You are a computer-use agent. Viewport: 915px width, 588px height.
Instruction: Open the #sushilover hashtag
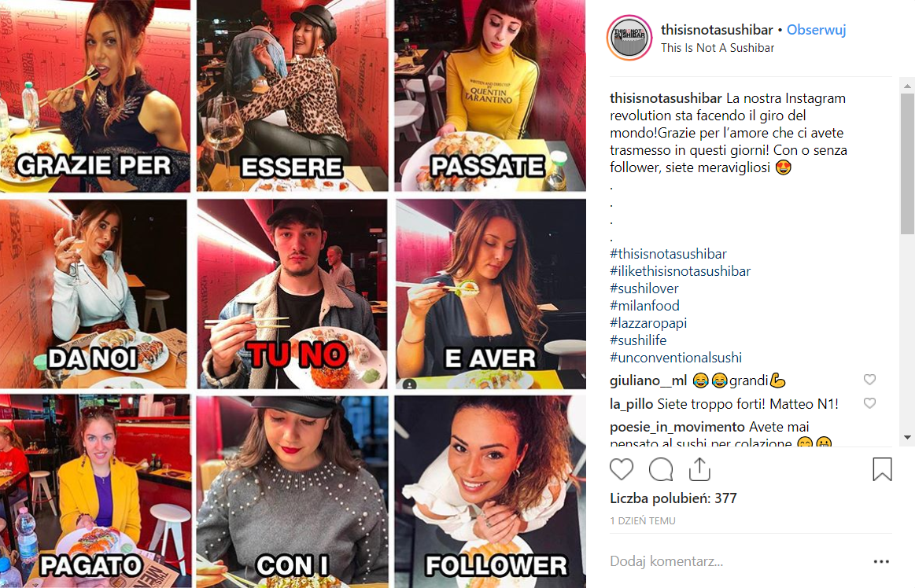644,288
